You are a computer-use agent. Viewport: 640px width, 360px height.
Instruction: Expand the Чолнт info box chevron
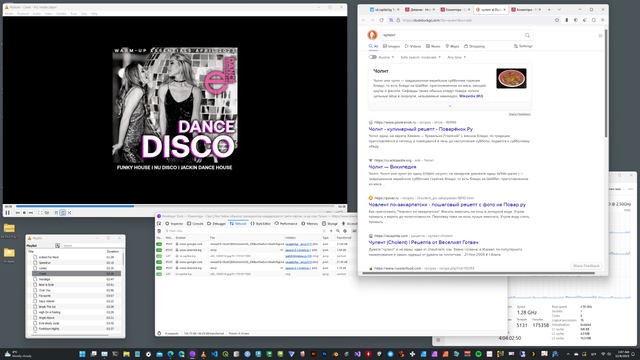coord(450,106)
